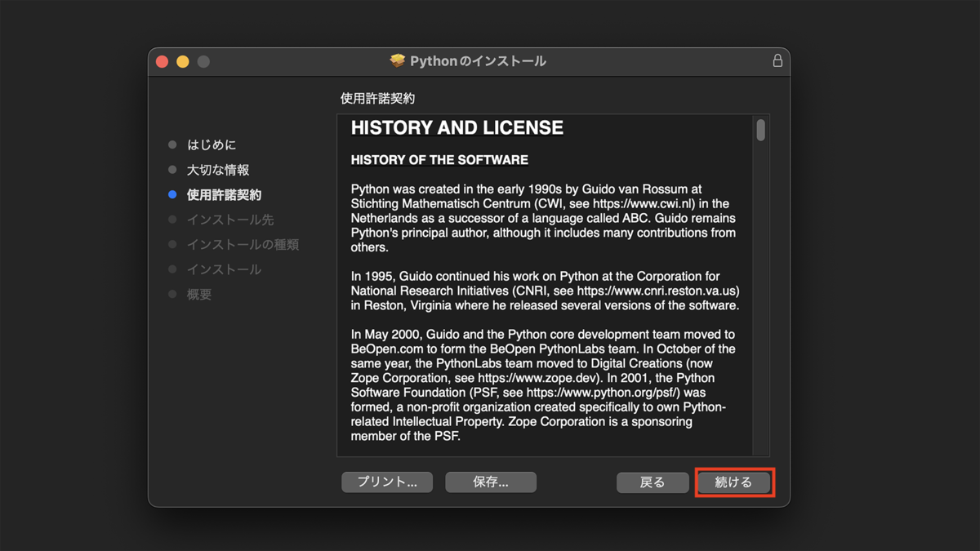The height and width of the screenshot is (551, 980).
Task: Click the 保存... (Save) button
Action: tap(491, 482)
